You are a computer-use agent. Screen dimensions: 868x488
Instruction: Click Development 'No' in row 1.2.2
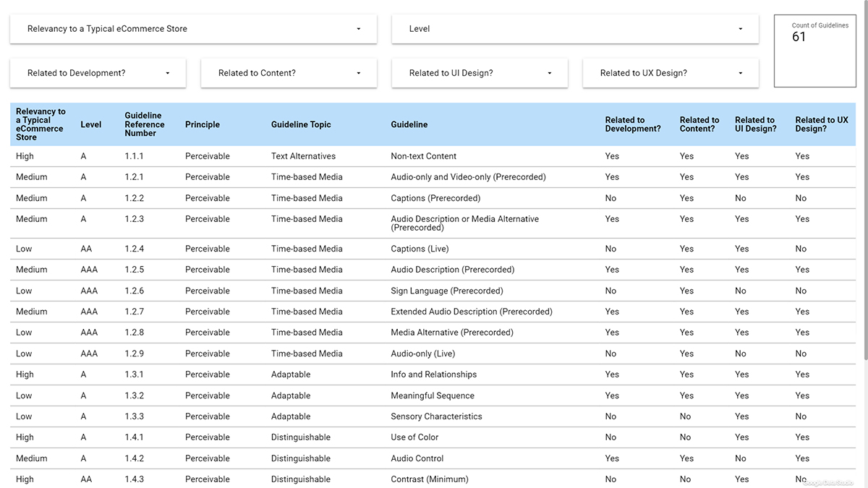pyautogui.click(x=611, y=198)
